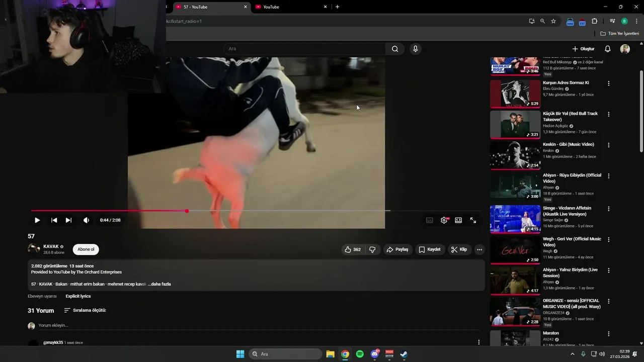Open comment options for @maykk35
Image resolution: width=644 pixels, height=362 pixels.
click(478, 342)
